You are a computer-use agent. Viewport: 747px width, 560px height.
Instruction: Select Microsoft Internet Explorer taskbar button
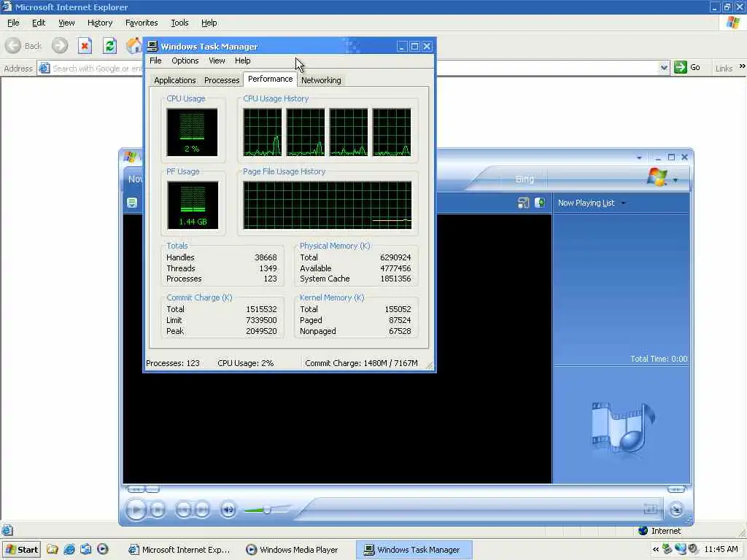[180, 550]
